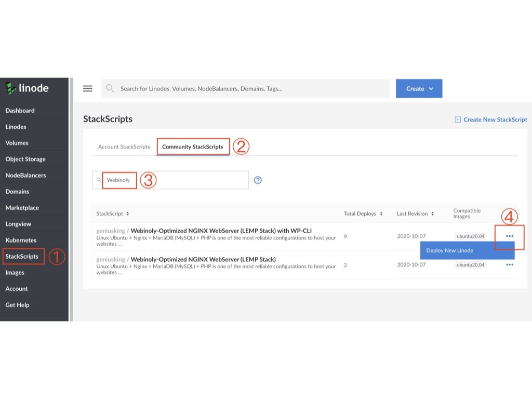
Task: Click last revision date 2020-10-07 in first row
Action: [x=411, y=236]
